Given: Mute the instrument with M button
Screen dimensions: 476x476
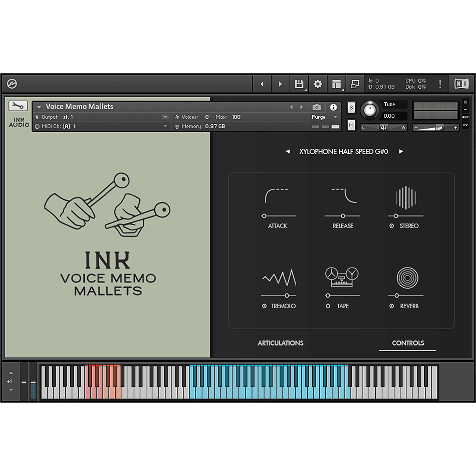Looking at the screenshot, I should 351,125.
